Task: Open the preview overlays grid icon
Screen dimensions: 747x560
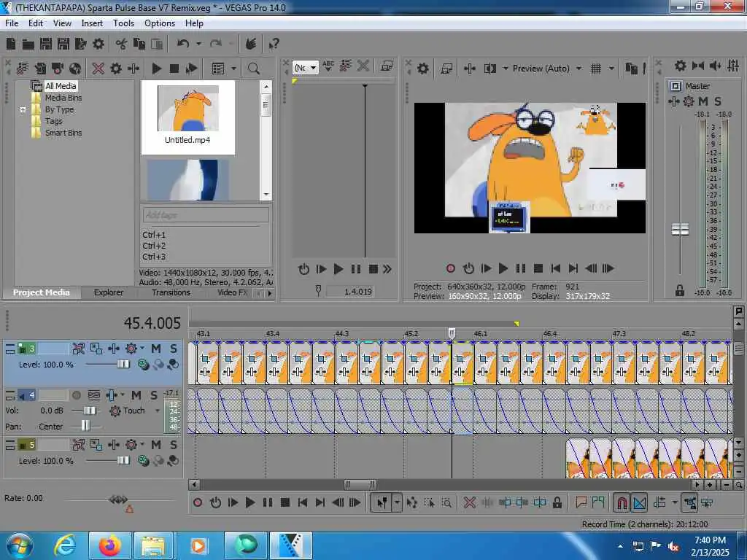Action: [x=595, y=69]
